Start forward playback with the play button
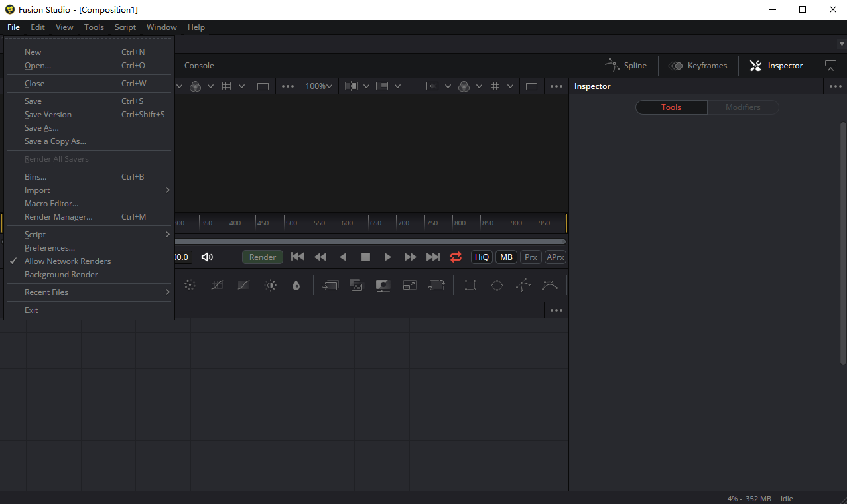 click(388, 257)
